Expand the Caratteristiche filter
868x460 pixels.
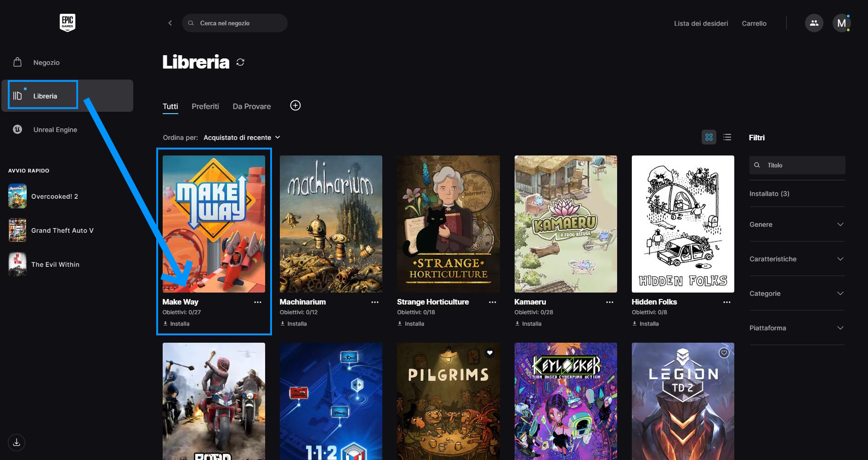pos(797,259)
